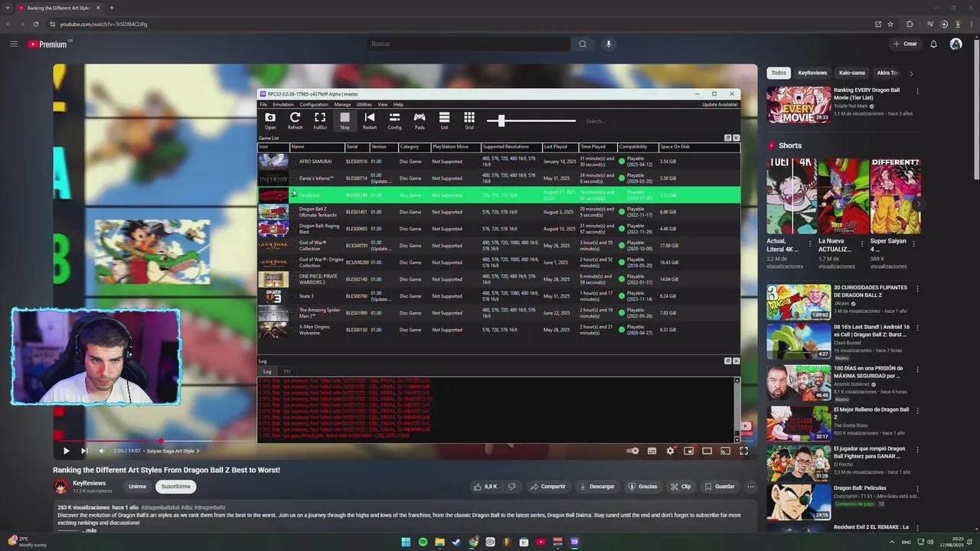Open YouTube player settings gear

pyautogui.click(x=670, y=451)
